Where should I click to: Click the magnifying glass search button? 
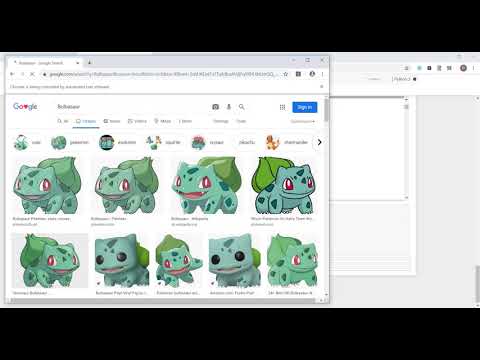click(242, 107)
